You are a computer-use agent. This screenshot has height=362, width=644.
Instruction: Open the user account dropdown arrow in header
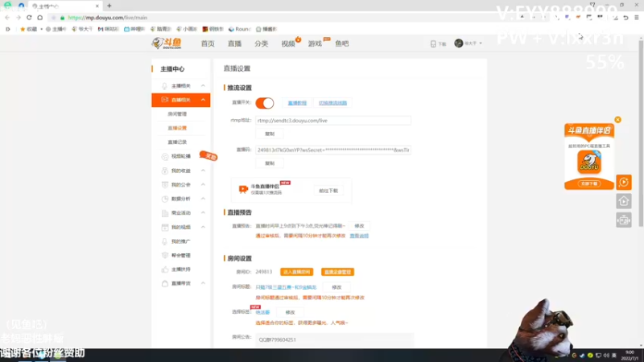480,43
